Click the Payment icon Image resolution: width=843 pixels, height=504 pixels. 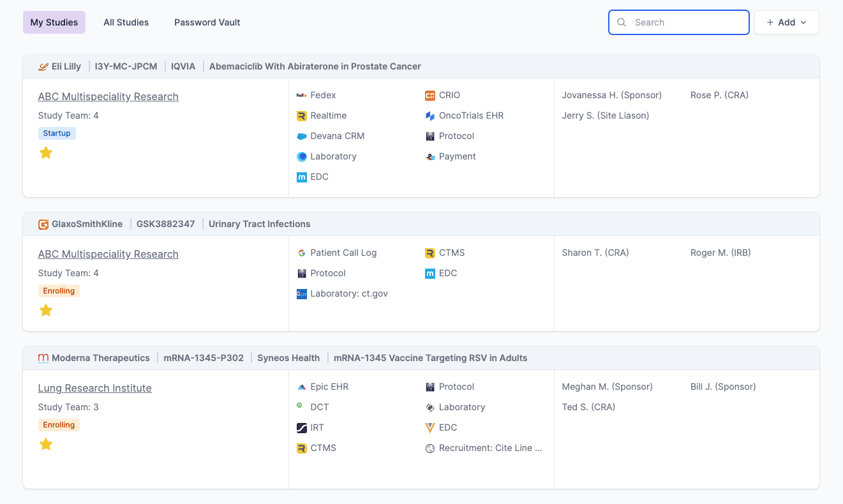point(430,156)
